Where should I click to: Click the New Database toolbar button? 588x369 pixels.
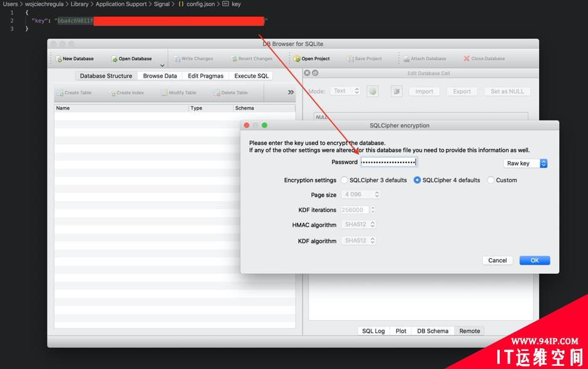75,59
